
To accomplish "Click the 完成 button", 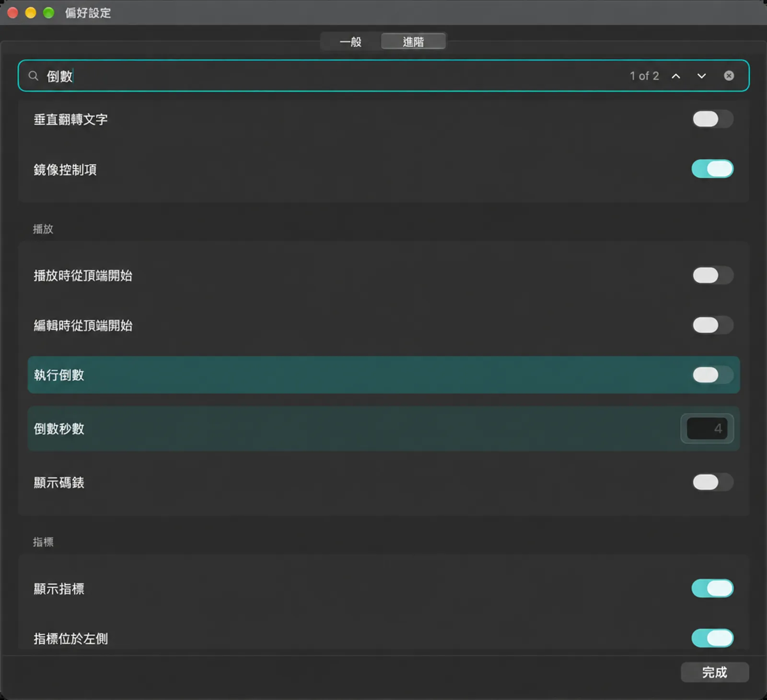I will (715, 672).
